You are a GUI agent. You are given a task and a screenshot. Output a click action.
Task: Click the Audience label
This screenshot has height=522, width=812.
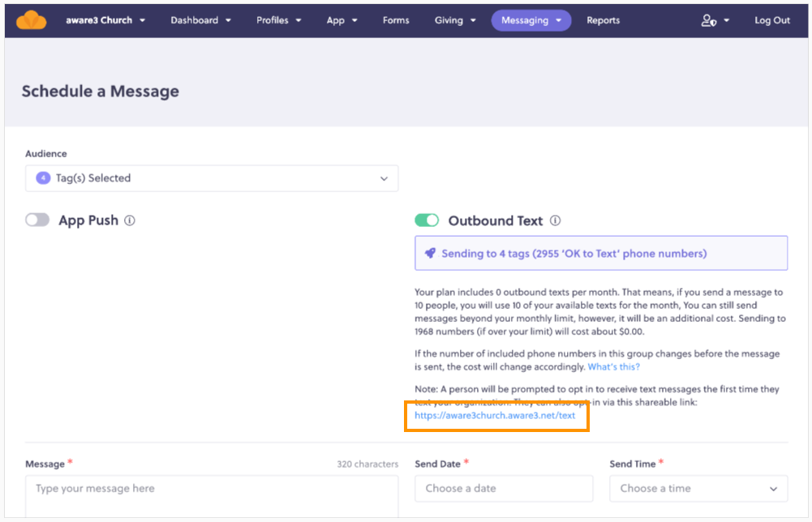46,154
